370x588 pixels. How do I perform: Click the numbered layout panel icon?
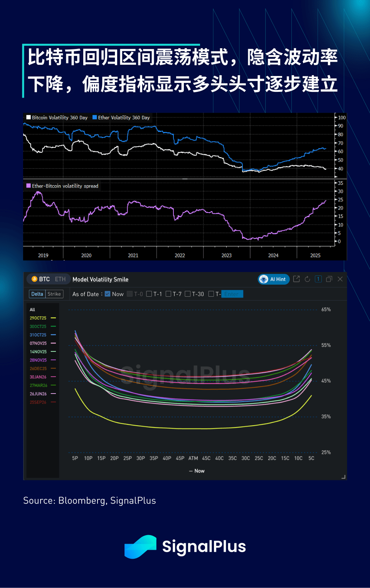[318, 279]
